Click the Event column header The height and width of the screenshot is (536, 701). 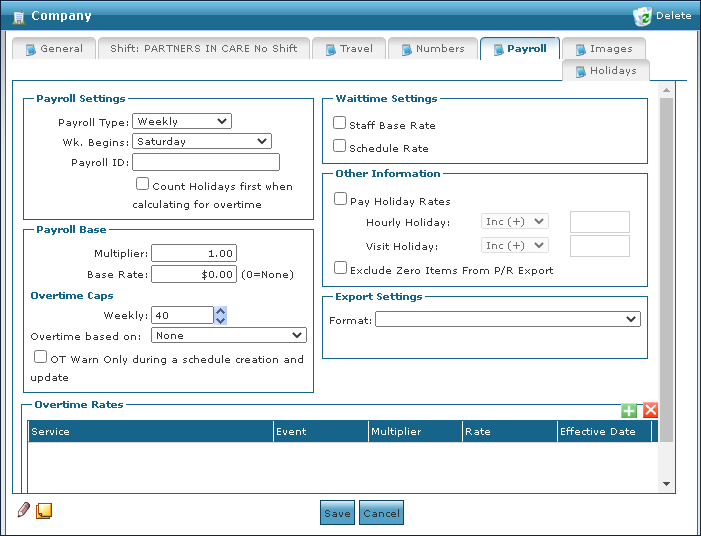[321, 431]
